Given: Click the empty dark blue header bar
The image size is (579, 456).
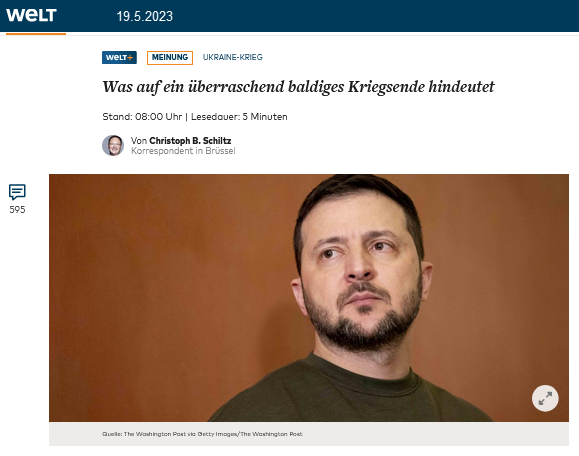Looking at the screenshot, I should click(x=369, y=16).
